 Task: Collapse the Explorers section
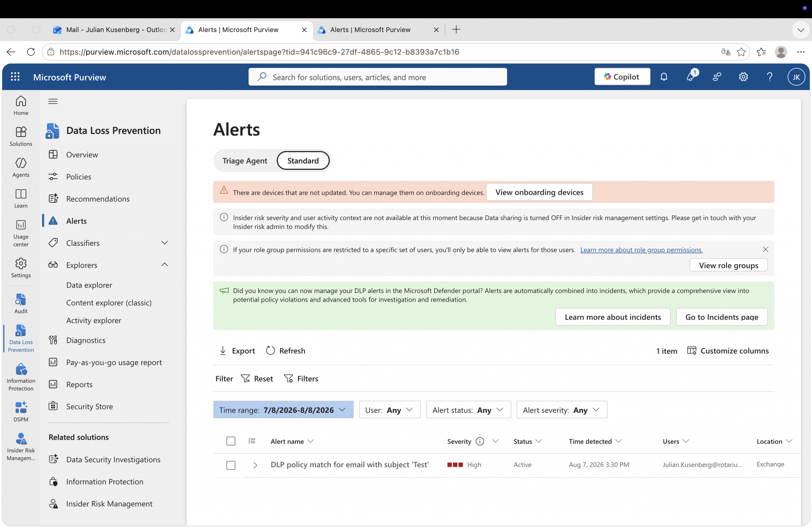(x=164, y=265)
